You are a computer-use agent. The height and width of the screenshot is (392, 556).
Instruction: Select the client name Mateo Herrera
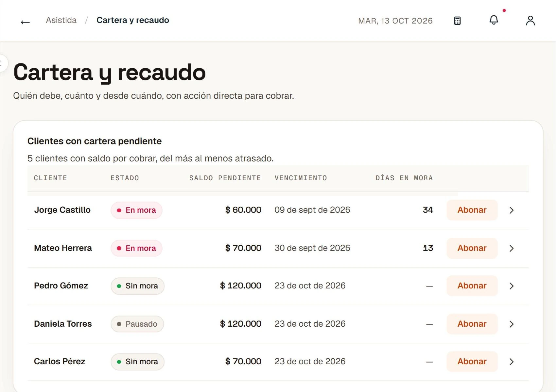[63, 248]
